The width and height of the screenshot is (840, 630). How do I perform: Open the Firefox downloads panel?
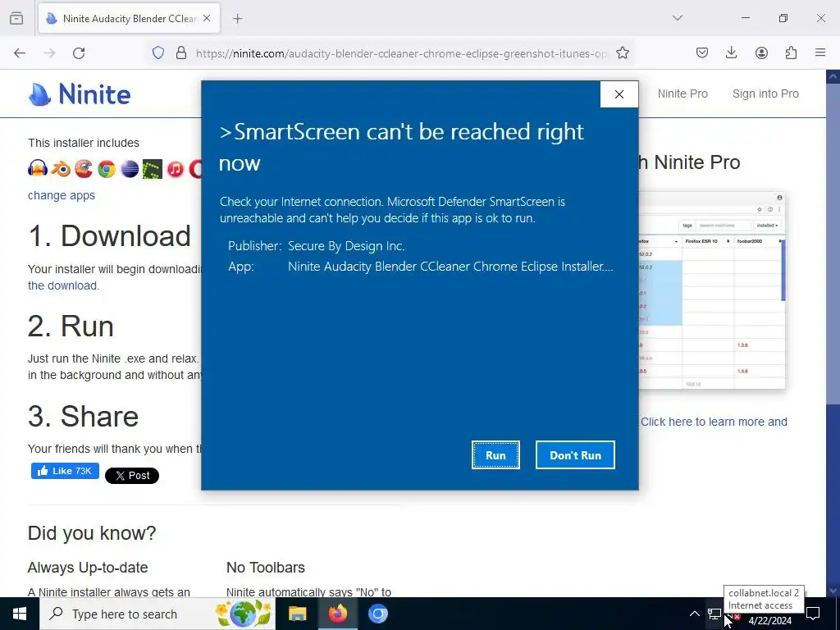(x=731, y=52)
